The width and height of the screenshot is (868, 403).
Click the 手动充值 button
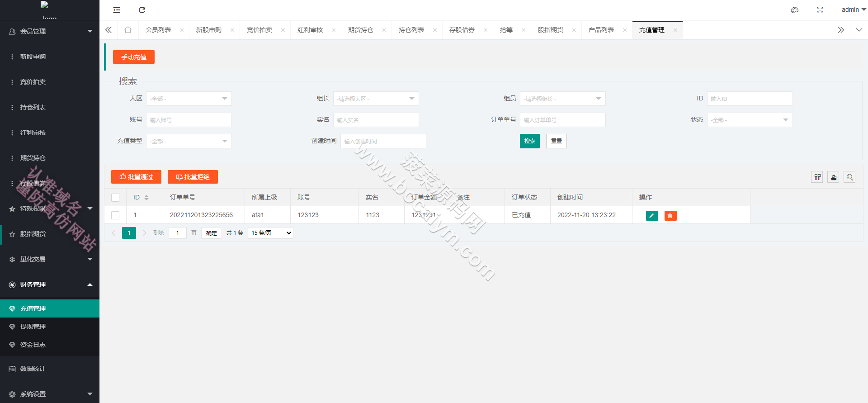pyautogui.click(x=134, y=57)
